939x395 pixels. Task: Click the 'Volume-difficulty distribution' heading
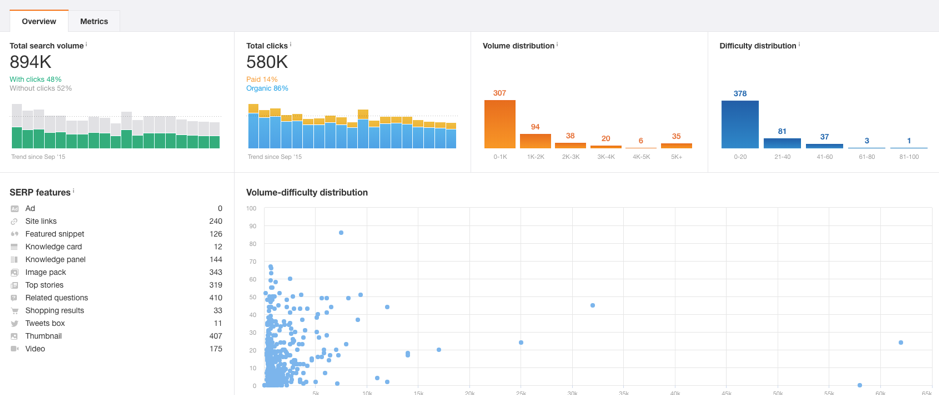pos(307,193)
